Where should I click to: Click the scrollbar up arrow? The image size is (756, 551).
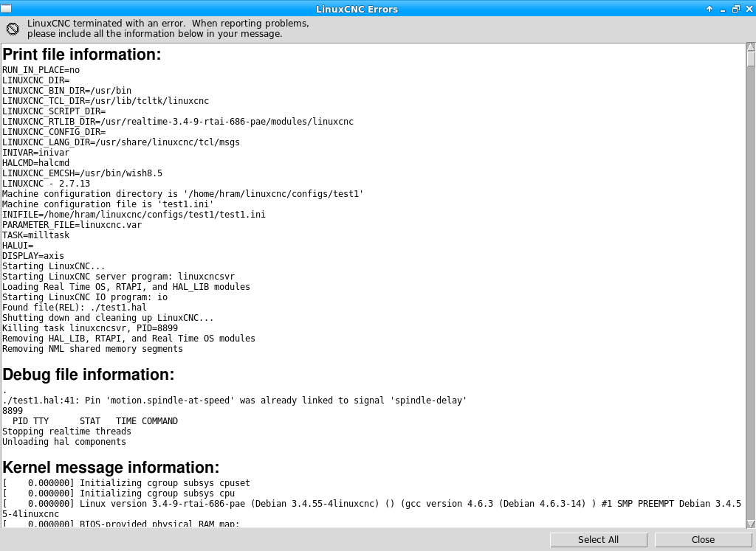(751, 46)
